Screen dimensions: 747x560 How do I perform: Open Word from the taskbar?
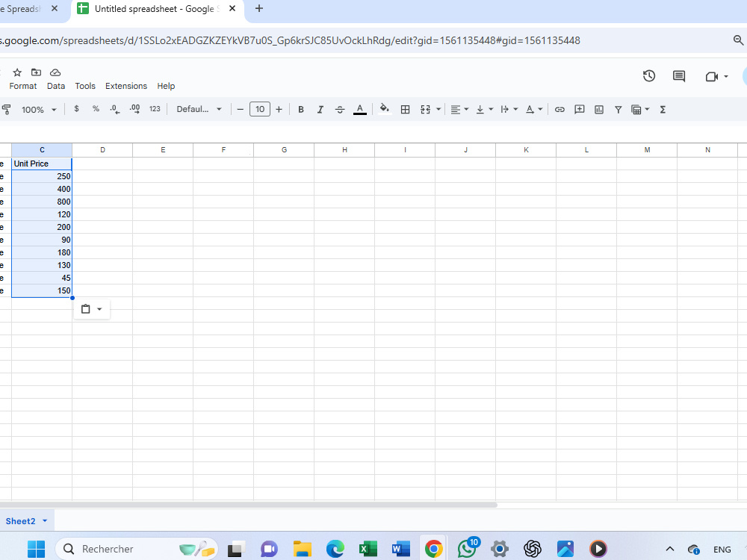(x=400, y=549)
